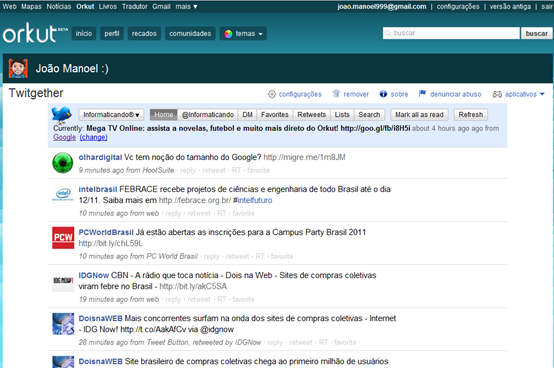Click the colorful temas wheel icon
This screenshot has height=368, width=554.
tap(229, 34)
